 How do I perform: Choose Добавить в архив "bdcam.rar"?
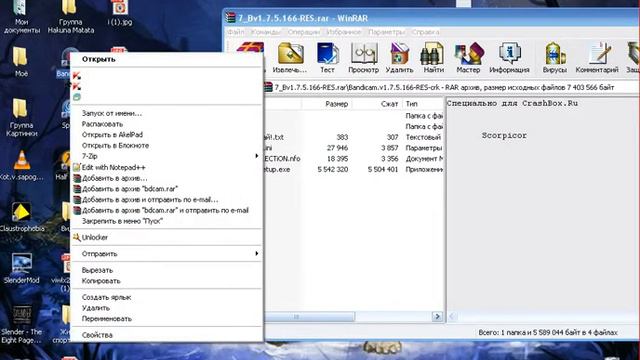167,189
